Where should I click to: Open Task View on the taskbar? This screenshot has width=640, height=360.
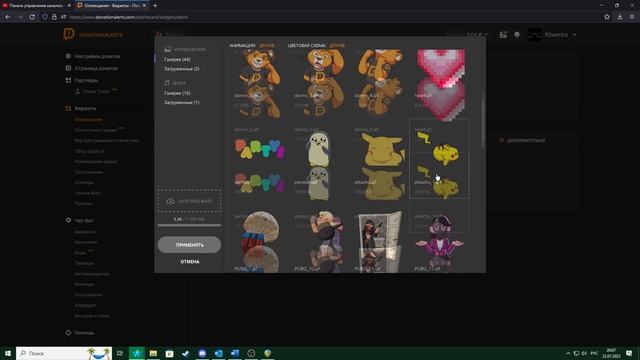(x=120, y=353)
